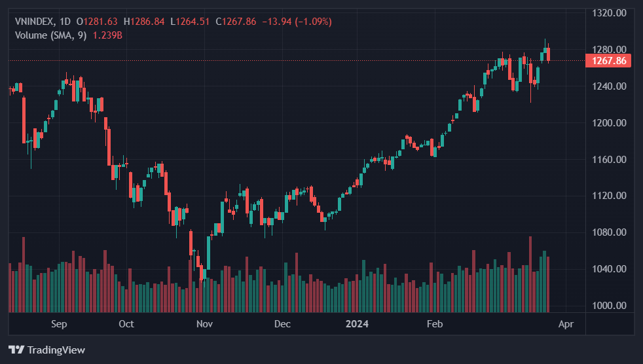Screen dimensions: 643x364
Task: Click the H1286.84 high price value
Action: tap(148, 22)
